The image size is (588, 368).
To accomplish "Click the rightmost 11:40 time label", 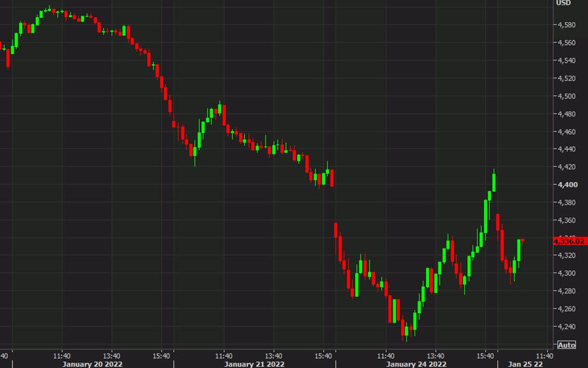I will pos(545,356).
